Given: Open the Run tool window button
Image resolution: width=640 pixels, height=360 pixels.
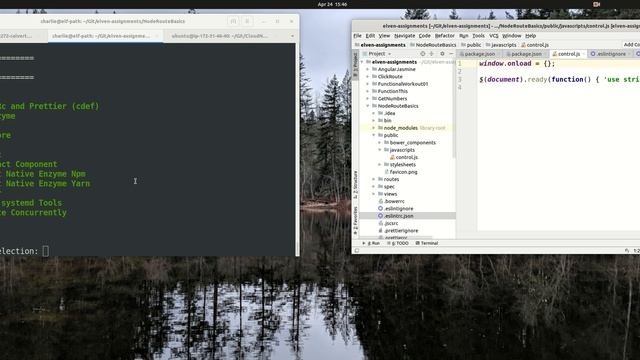Looking at the screenshot, I should click(371, 243).
